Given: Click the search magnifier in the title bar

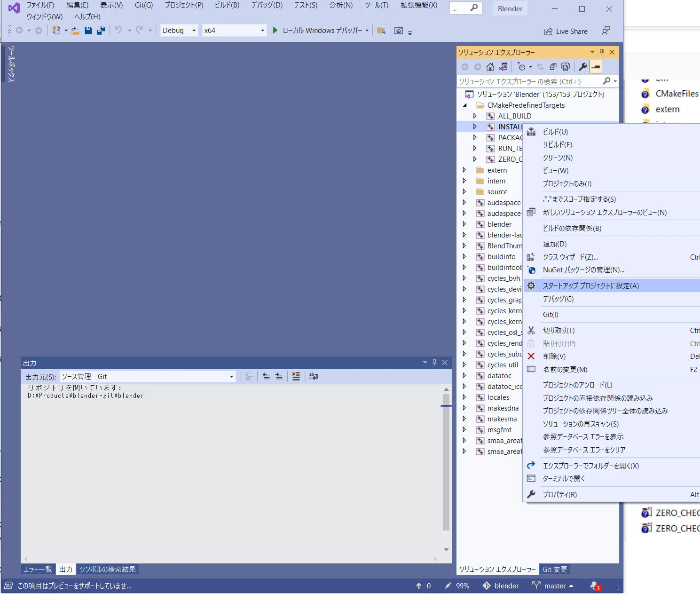Looking at the screenshot, I should 474,8.
